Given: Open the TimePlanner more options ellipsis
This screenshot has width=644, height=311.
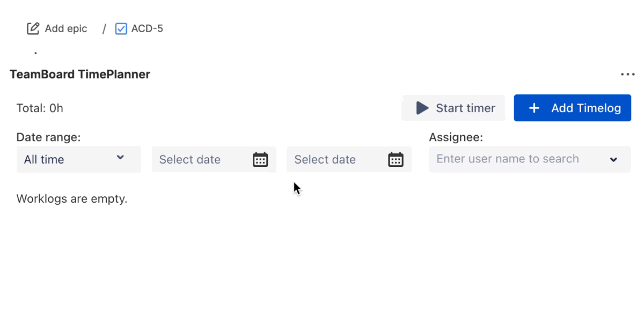Looking at the screenshot, I should coord(627,75).
